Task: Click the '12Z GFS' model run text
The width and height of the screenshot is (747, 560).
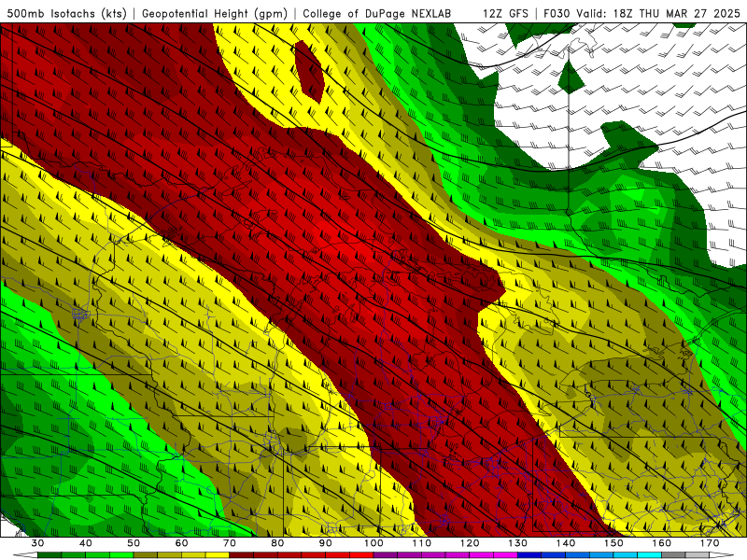Action: [x=505, y=13]
